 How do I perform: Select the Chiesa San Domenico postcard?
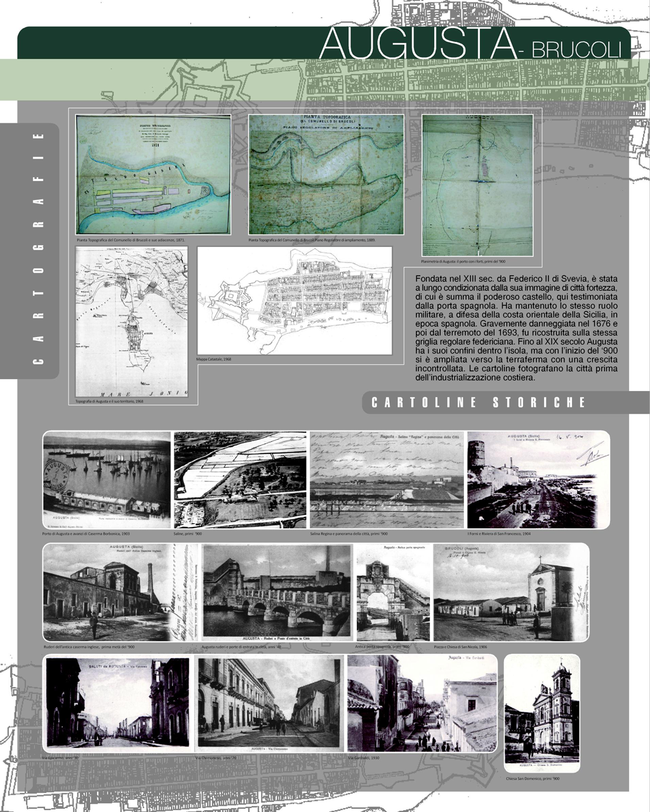pyautogui.click(x=542, y=714)
